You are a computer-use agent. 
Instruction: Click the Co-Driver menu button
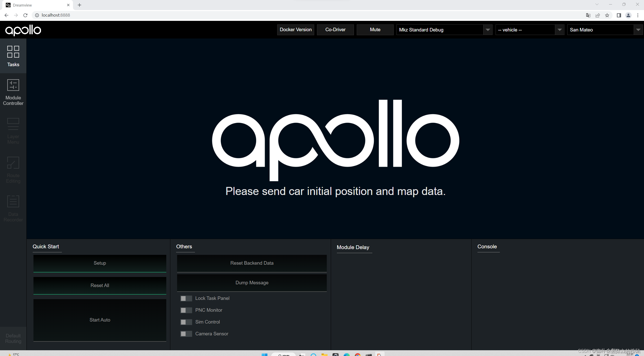click(x=335, y=29)
